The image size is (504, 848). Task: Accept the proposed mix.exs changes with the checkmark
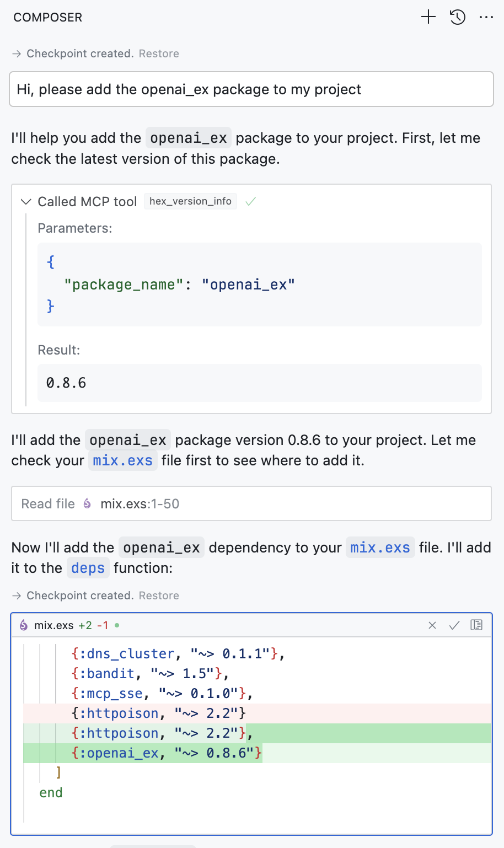pos(454,625)
